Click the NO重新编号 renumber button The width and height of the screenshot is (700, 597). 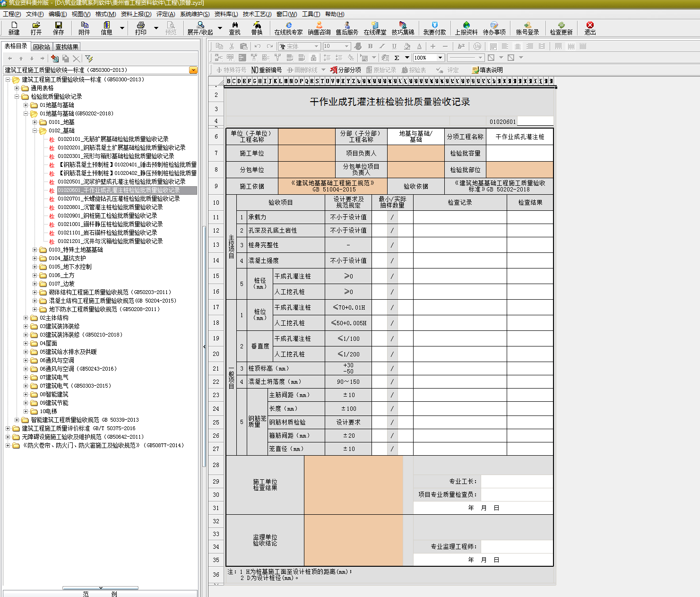tap(266, 70)
